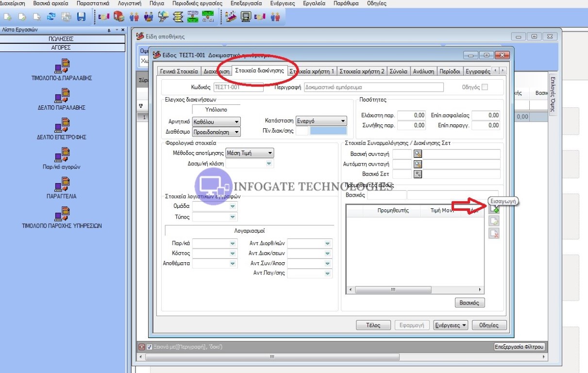This screenshot has height=373, width=588.
Task: Click the computer monitor toolbar icon
Action: point(246,17)
